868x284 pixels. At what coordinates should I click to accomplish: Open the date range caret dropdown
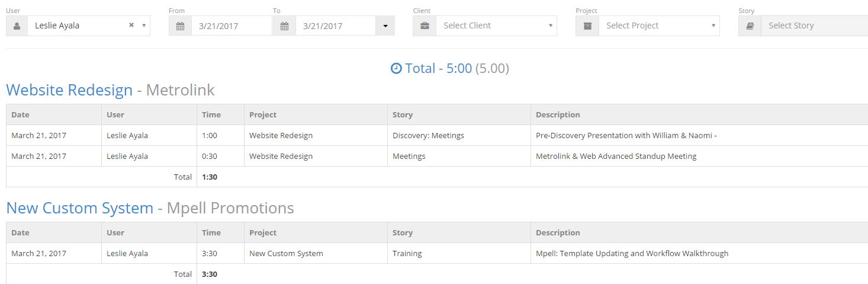[x=385, y=26]
